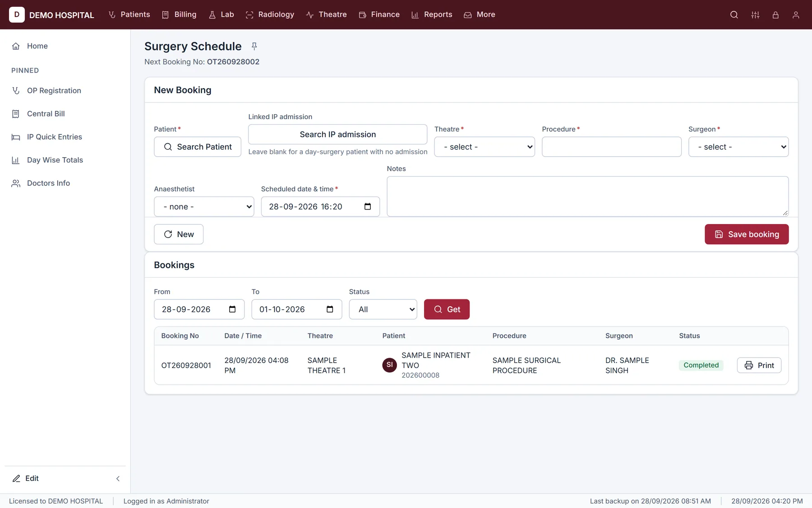This screenshot has width=812, height=508.
Task: Focus the Procedure input field
Action: (612, 147)
